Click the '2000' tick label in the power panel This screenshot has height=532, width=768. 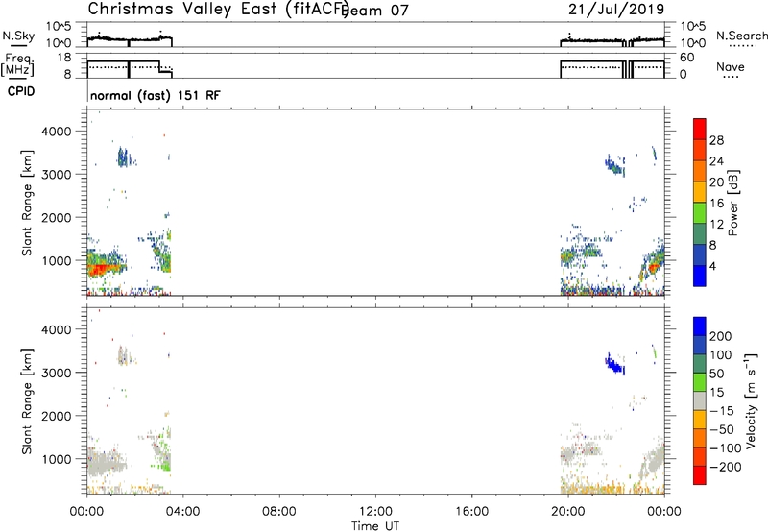[x=56, y=217]
